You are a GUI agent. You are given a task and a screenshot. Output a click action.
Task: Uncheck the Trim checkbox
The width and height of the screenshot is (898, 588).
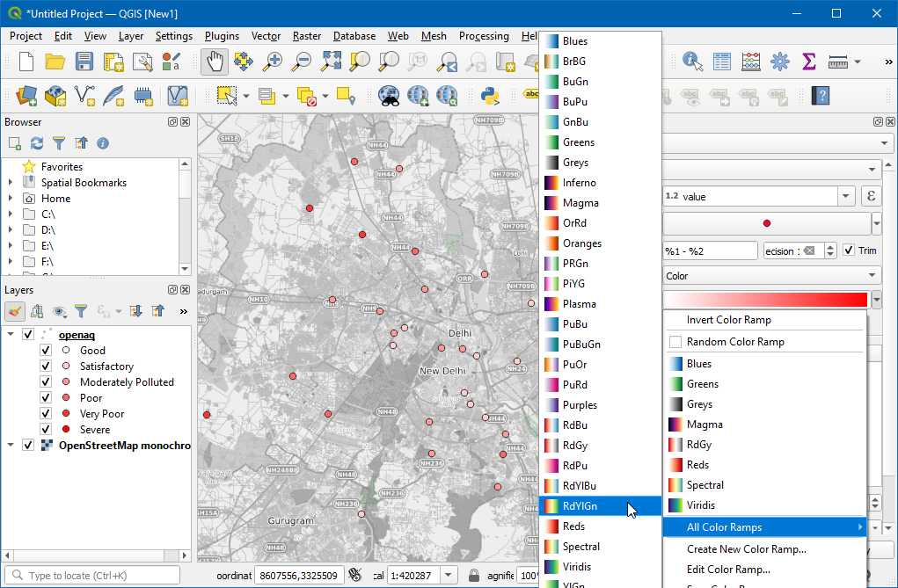coord(849,250)
